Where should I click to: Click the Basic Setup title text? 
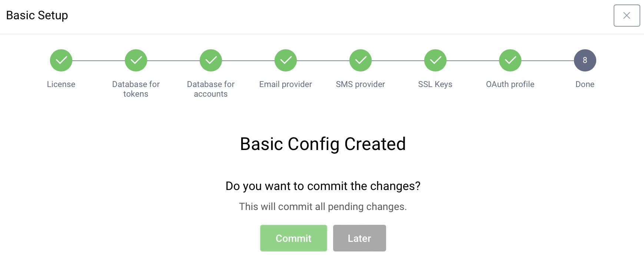tap(37, 15)
